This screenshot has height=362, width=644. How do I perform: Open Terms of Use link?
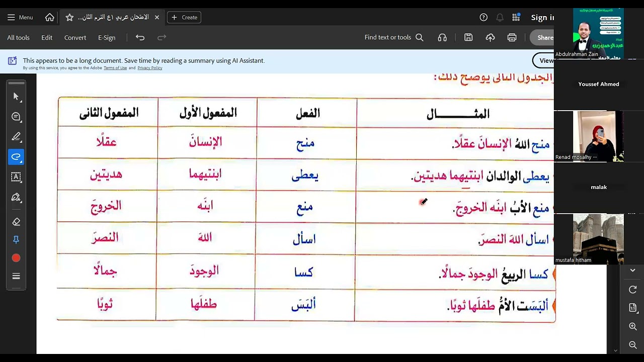(x=115, y=68)
